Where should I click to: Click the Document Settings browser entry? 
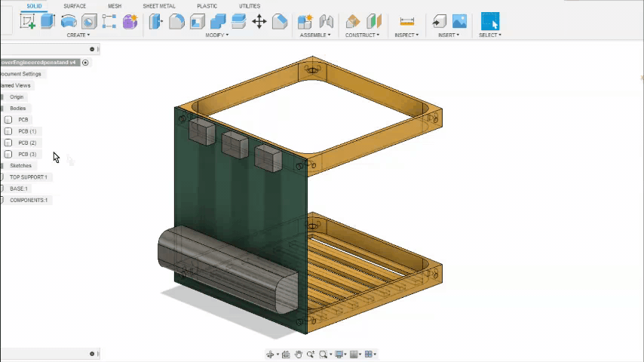21,74
